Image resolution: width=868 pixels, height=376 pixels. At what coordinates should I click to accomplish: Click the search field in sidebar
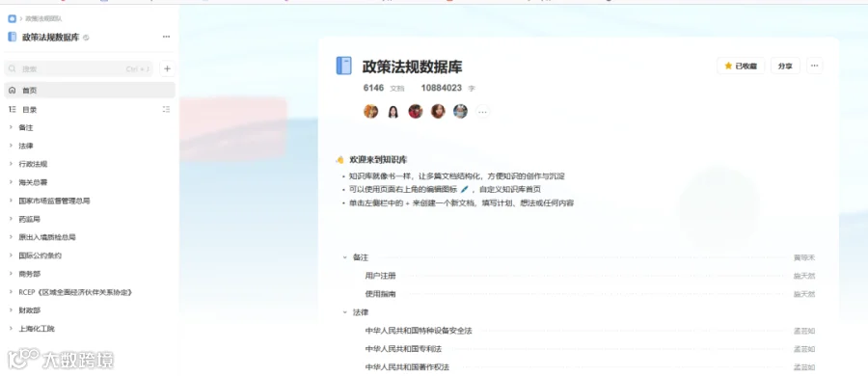point(78,68)
